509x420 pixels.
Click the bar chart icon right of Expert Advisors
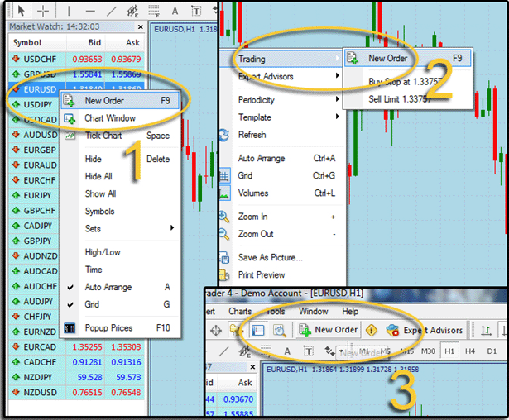coord(486,331)
